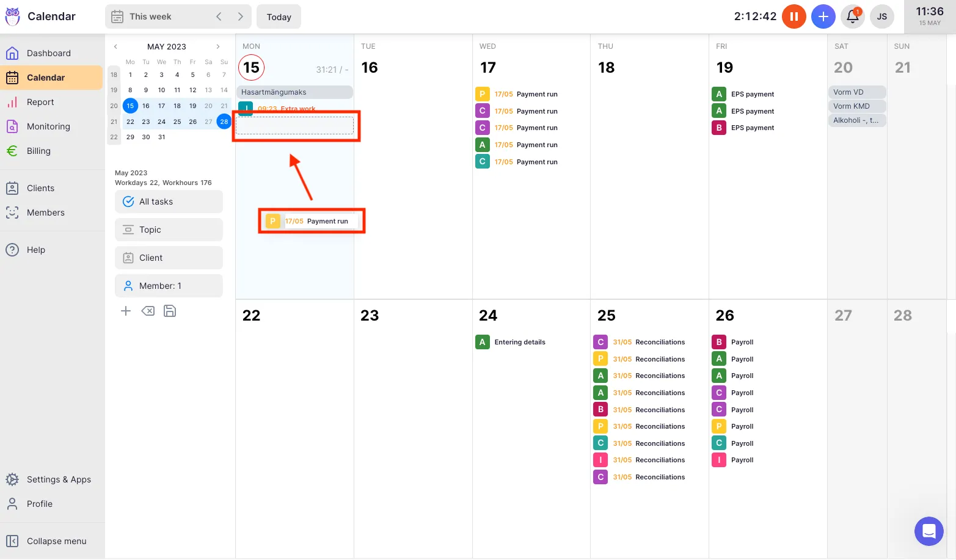Click the orange P badge on Payment run

point(273,221)
